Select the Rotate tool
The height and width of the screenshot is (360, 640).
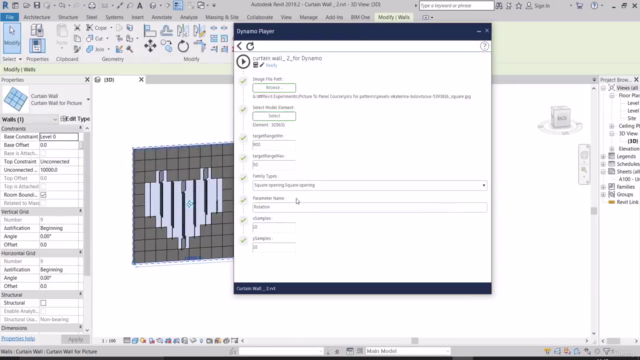tap(183, 46)
